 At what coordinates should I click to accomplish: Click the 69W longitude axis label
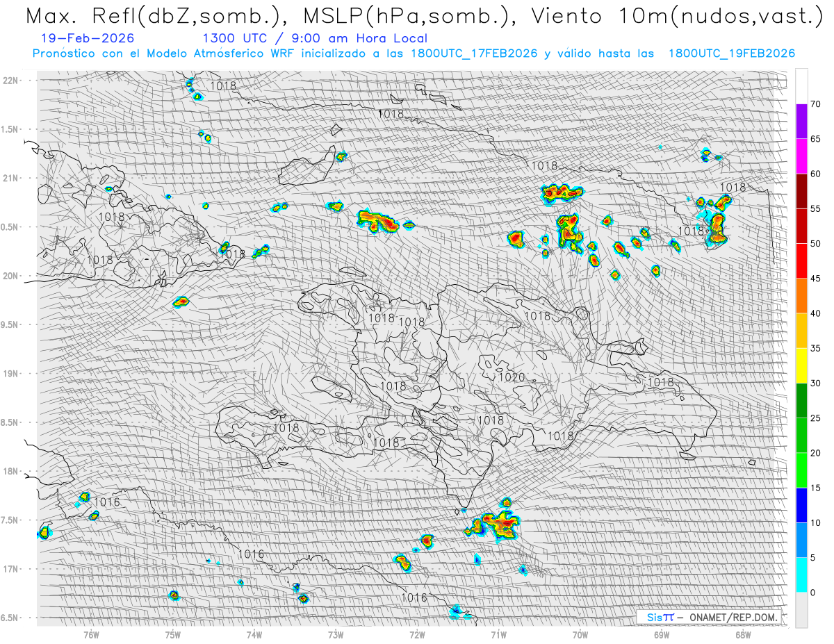[662, 634]
